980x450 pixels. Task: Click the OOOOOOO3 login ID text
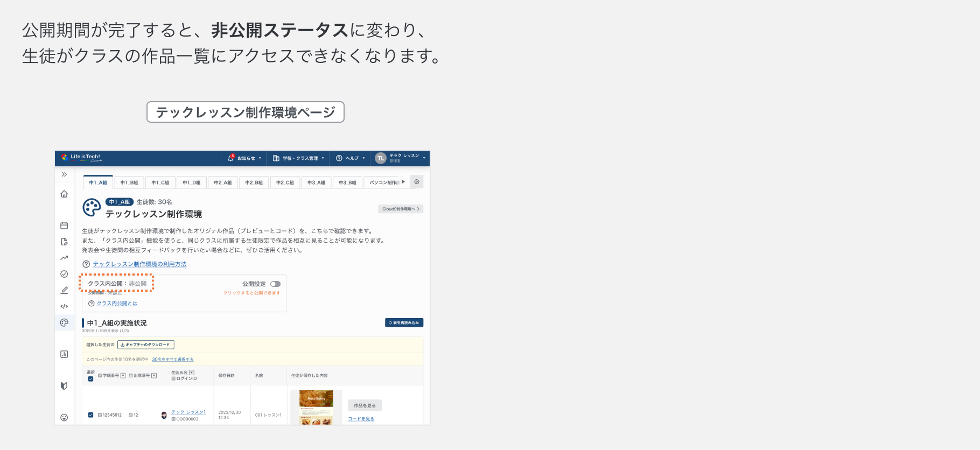pyautogui.click(x=187, y=419)
